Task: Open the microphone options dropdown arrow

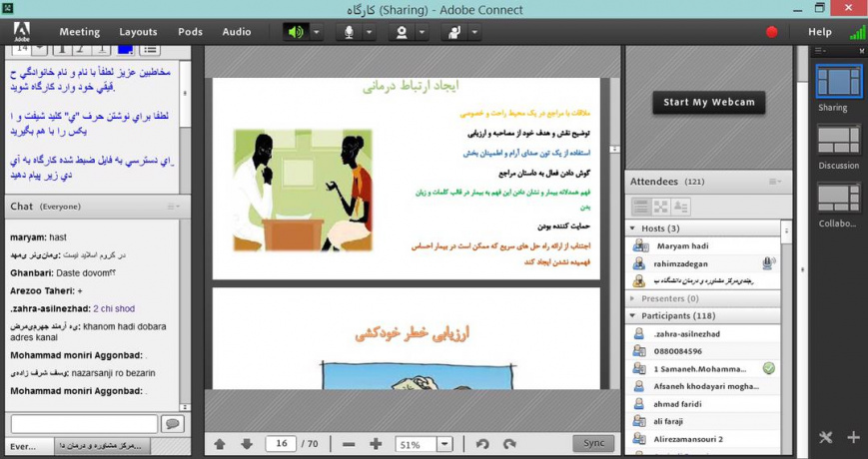Action: tap(370, 32)
